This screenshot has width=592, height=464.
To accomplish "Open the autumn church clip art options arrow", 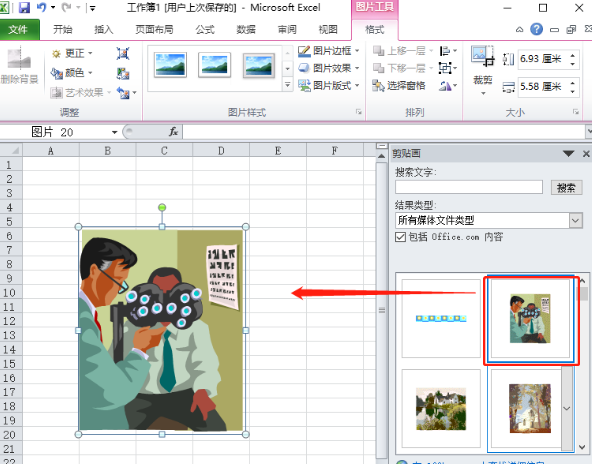I will (x=566, y=409).
